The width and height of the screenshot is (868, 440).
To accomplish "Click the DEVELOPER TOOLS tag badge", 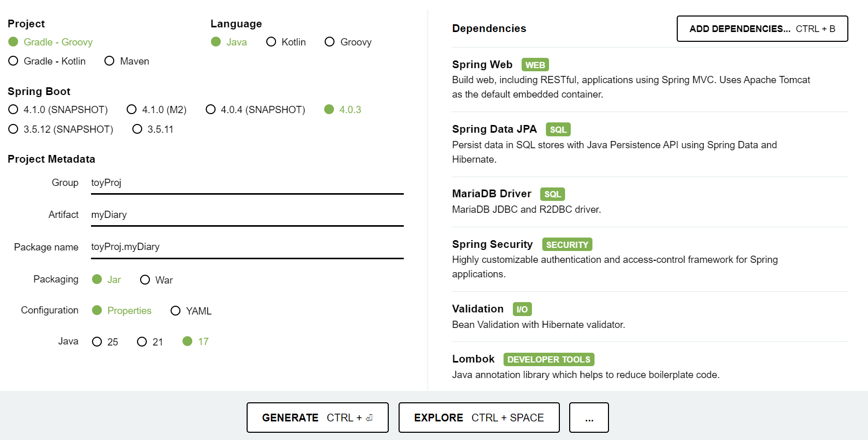I will [x=549, y=359].
